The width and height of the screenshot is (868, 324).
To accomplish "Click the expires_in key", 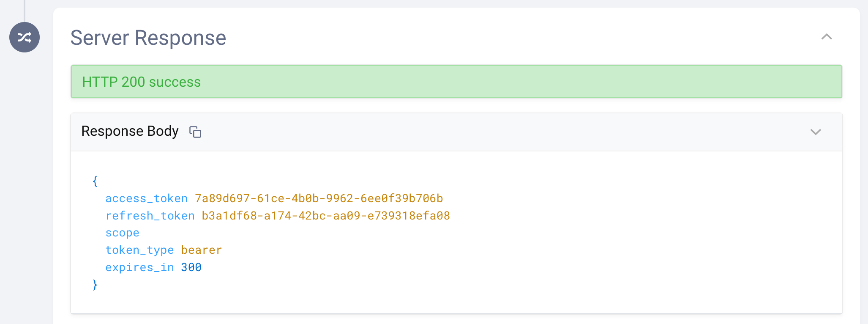I will [139, 268].
